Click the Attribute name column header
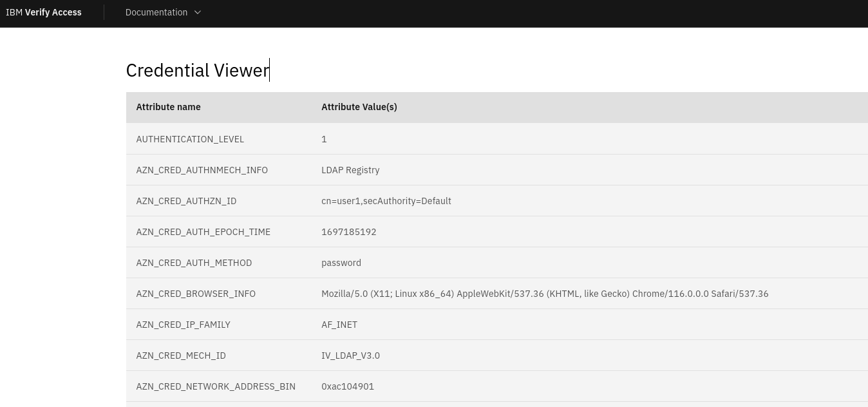The height and width of the screenshot is (407, 868). [x=168, y=107]
